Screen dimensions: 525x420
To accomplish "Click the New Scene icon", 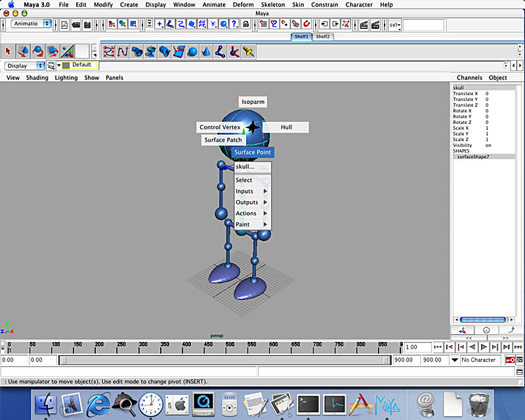I will 64,25.
